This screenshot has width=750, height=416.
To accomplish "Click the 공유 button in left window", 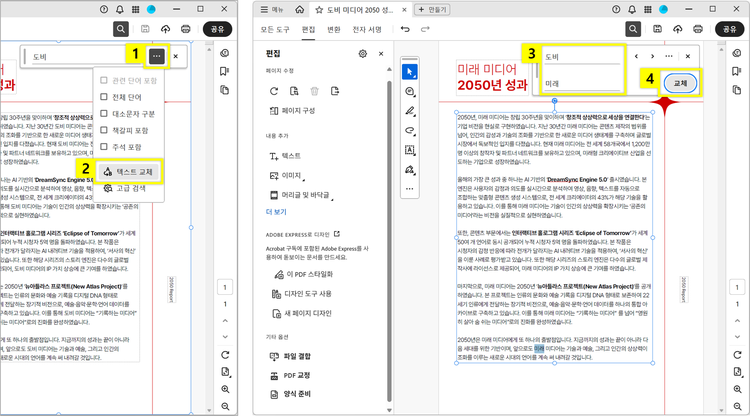I will [217, 29].
